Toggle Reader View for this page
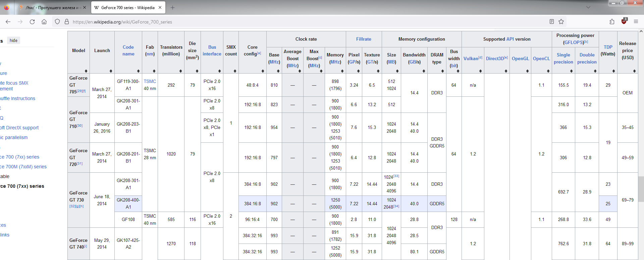This screenshot has height=260, width=644. click(x=551, y=22)
